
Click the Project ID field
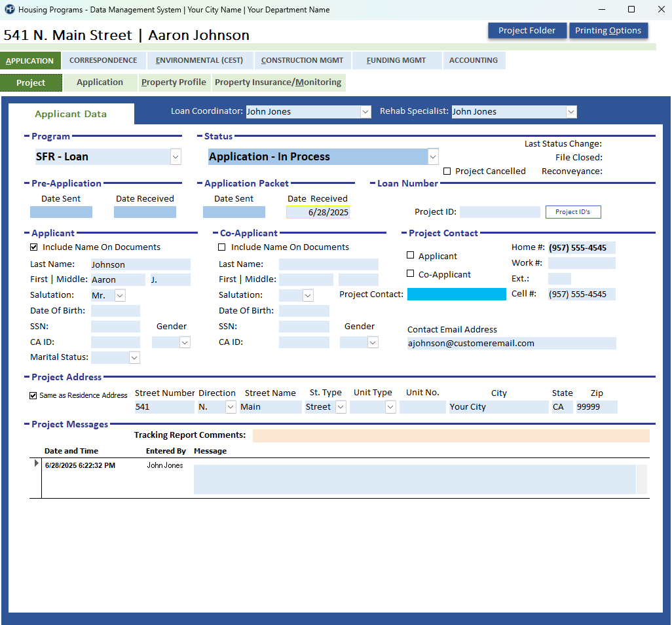tap(500, 212)
